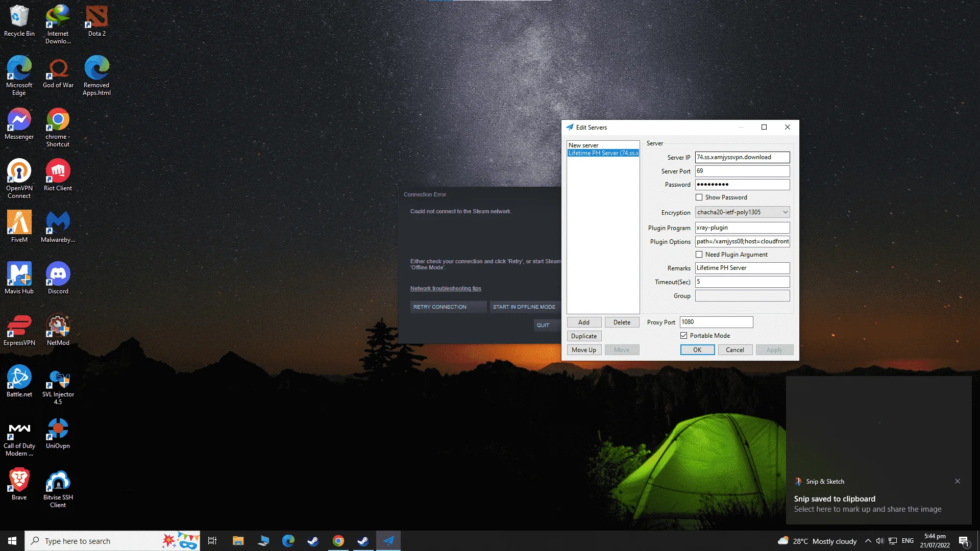Viewport: 980px width, 551px height.
Task: Open File Explorer from the taskbar
Action: (x=238, y=541)
